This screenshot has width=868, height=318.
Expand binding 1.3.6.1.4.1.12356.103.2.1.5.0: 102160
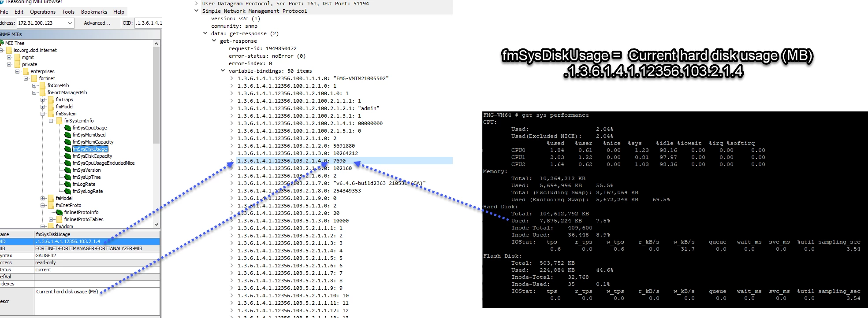tap(232, 168)
